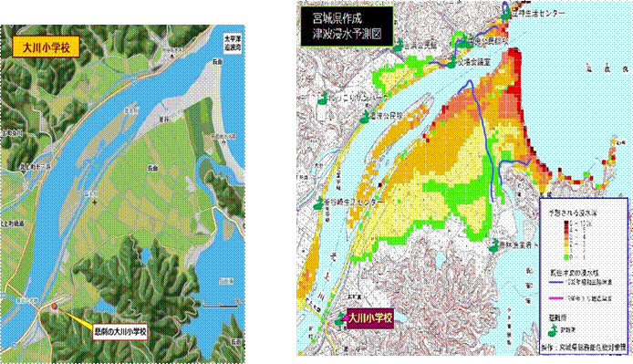Click the shelter icon left of 白浜公民館
This screenshot has height=364, width=633.
coord(399,46)
